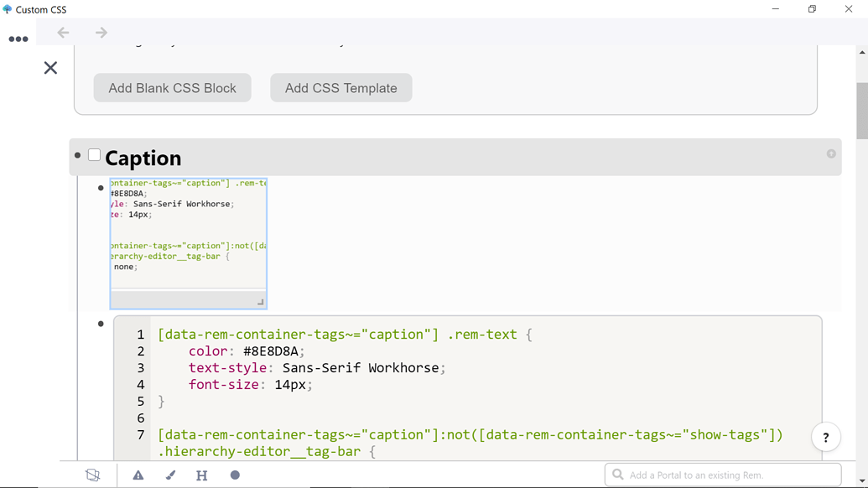
Task: Click the forward navigation arrow
Action: click(101, 33)
